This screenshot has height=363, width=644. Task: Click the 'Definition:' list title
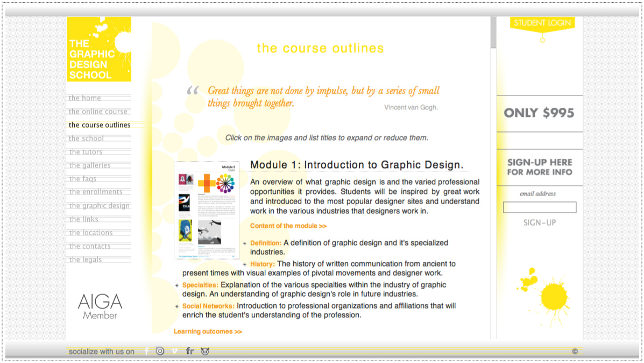tap(266, 243)
